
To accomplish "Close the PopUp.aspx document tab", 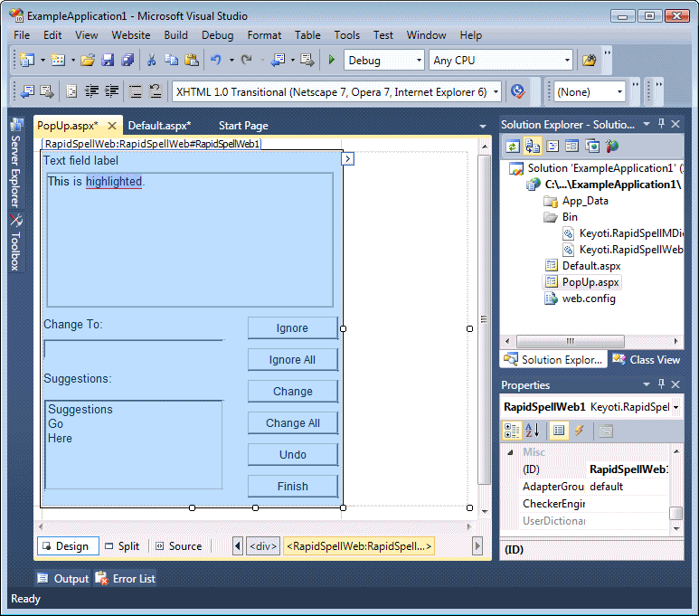I will pyautogui.click(x=112, y=126).
